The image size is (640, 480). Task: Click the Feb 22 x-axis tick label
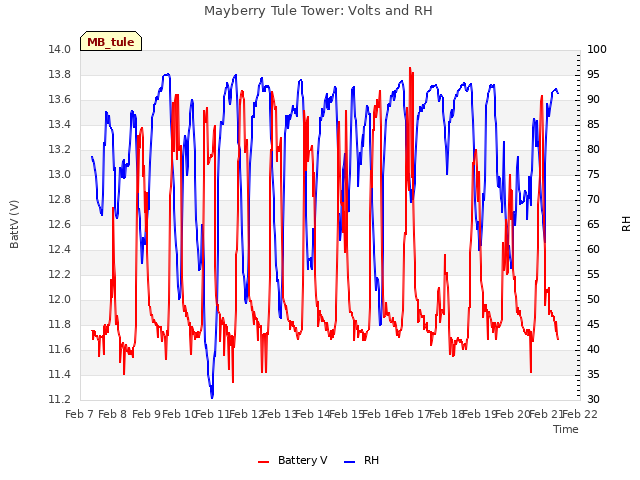click(x=580, y=414)
